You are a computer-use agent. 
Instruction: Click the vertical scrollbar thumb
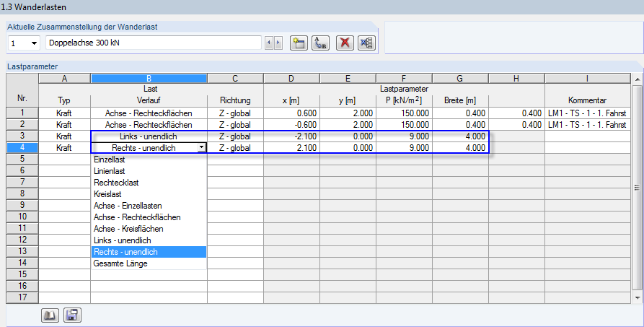(637, 188)
